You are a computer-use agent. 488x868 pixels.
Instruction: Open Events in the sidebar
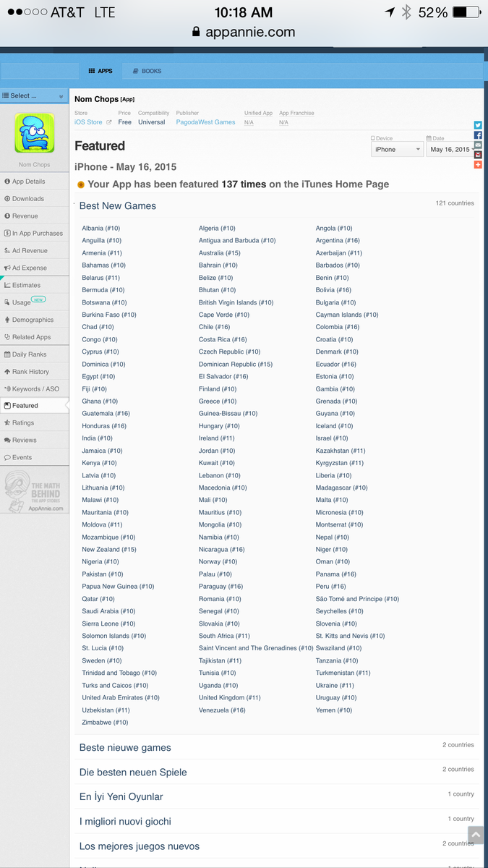pos(34,458)
